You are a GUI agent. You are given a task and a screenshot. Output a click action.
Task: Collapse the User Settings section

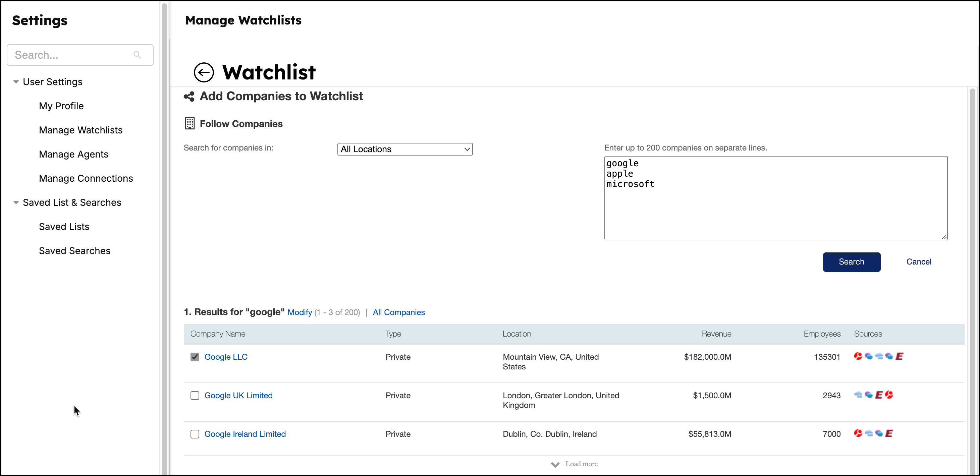click(16, 81)
